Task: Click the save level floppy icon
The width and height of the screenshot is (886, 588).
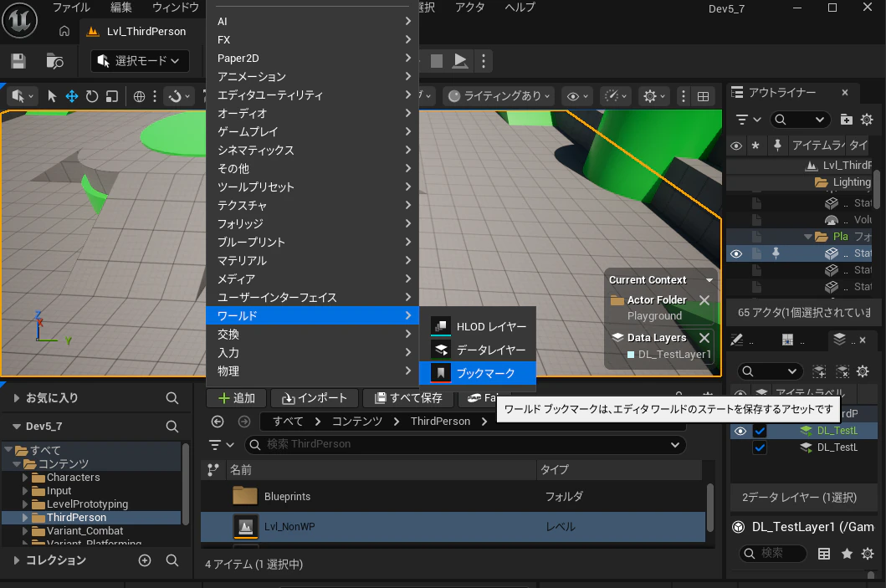Action: [18, 61]
